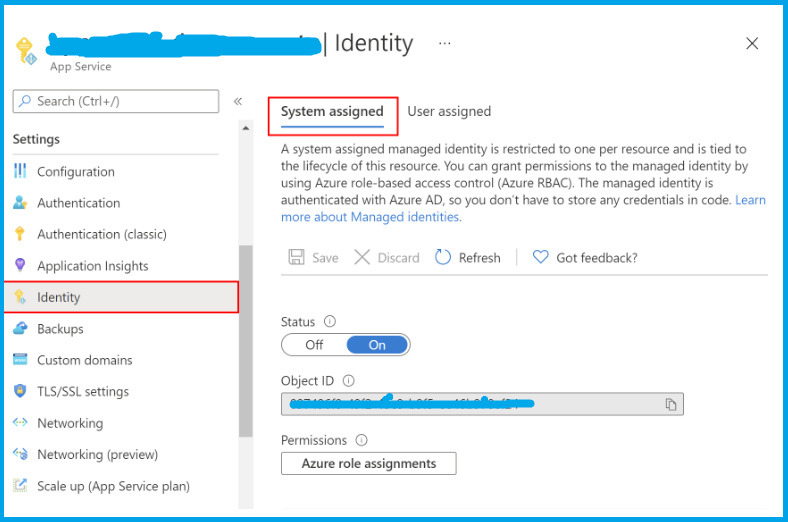Open the Learn more about Managed identities link
The height and width of the screenshot is (522, 788).
pyautogui.click(x=371, y=217)
